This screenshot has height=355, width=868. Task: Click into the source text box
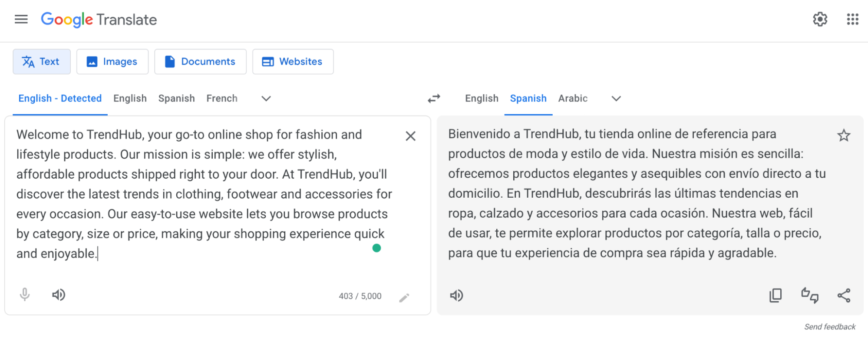[x=204, y=194]
